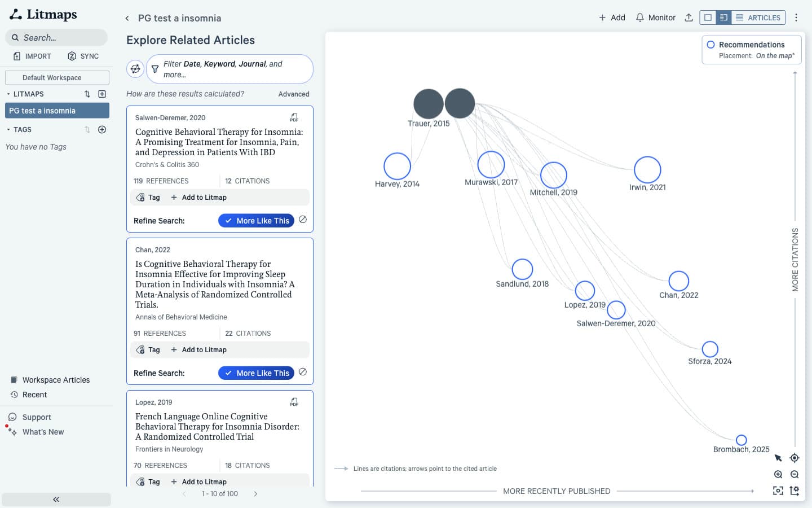The width and height of the screenshot is (812, 508).
Task: Switch to the Articles list view
Action: (758, 17)
